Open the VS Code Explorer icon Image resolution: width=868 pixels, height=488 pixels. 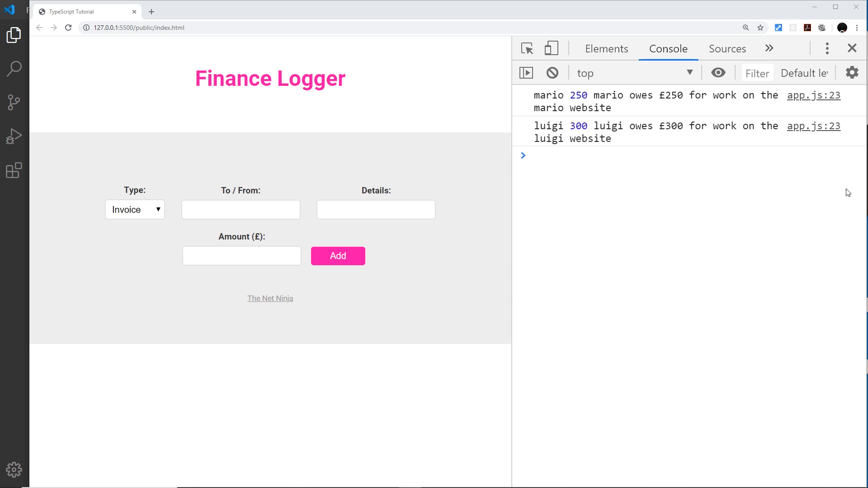(x=14, y=35)
